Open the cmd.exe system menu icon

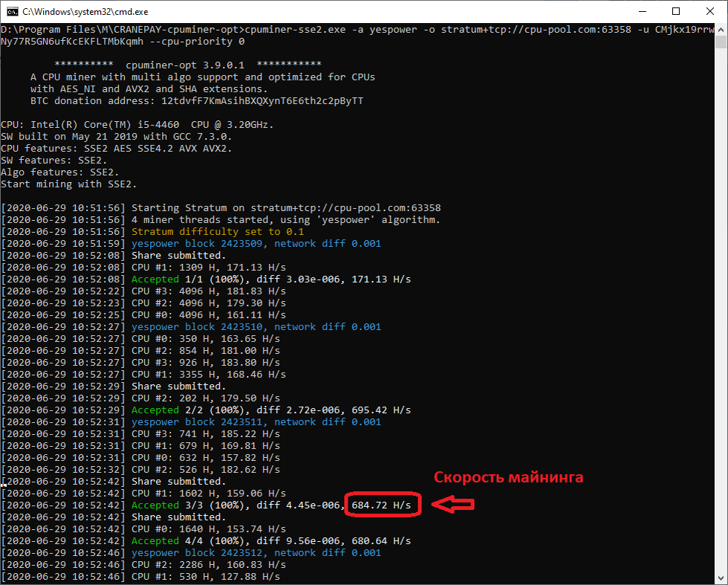(13, 12)
